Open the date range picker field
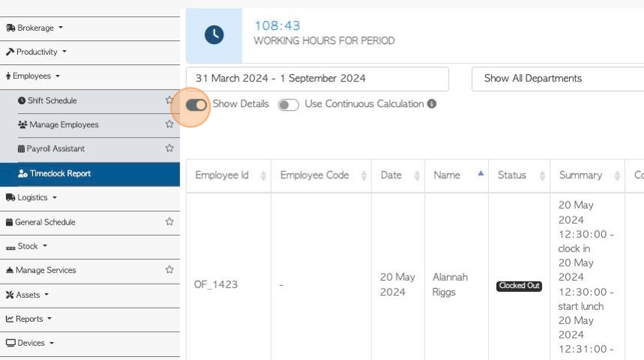This screenshot has height=360, width=644. (317, 79)
